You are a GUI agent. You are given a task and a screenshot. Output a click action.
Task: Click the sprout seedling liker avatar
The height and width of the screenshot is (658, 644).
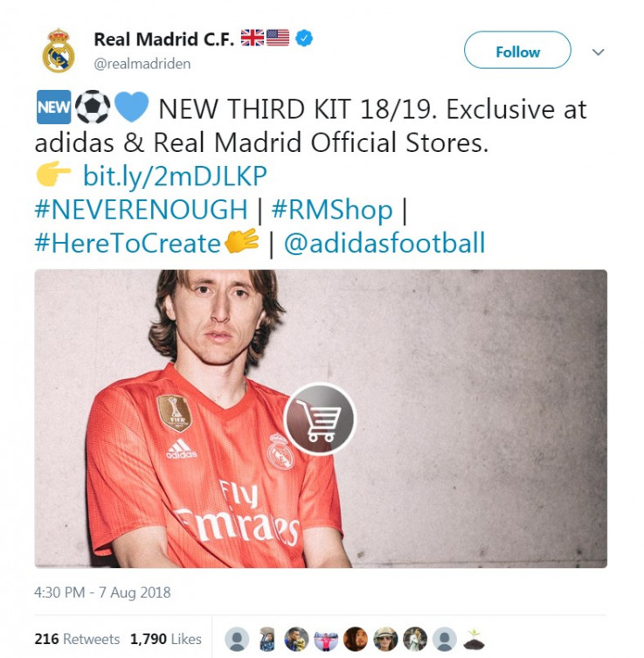[474, 639]
